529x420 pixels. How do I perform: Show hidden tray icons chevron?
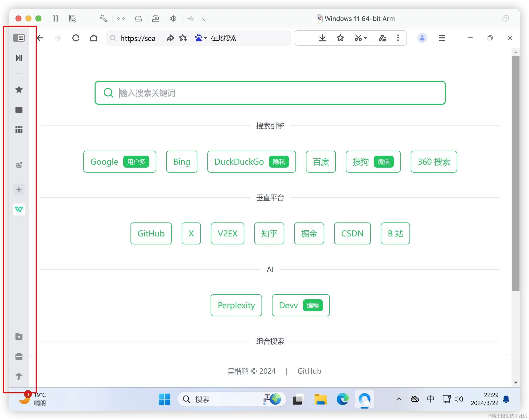point(399,399)
